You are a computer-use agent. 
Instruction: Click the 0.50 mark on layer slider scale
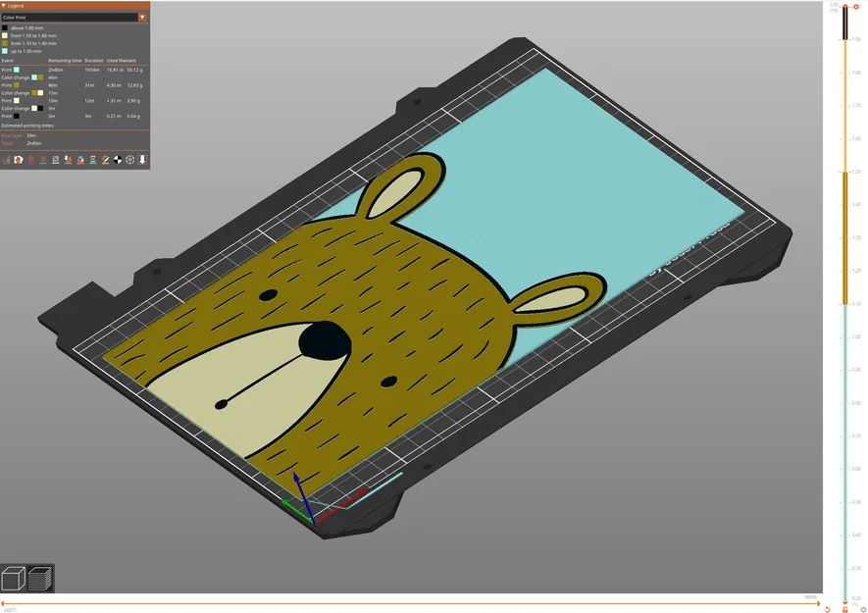point(856,502)
